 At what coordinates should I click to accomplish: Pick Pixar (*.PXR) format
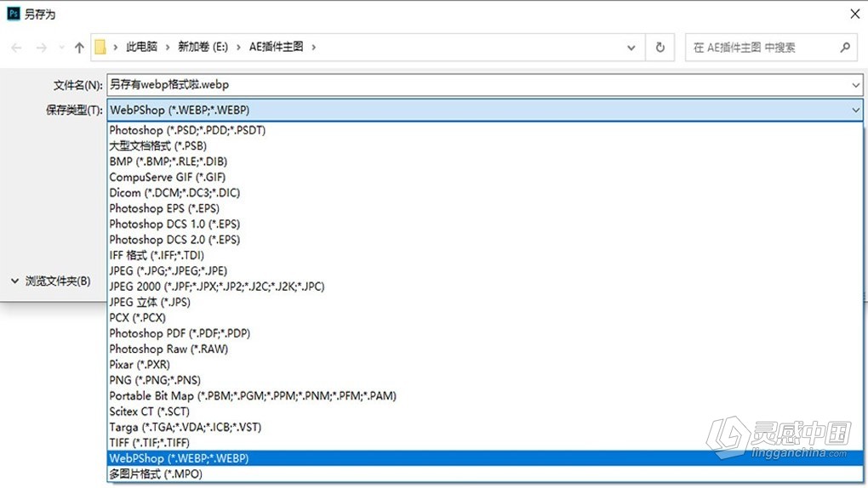tap(484, 365)
